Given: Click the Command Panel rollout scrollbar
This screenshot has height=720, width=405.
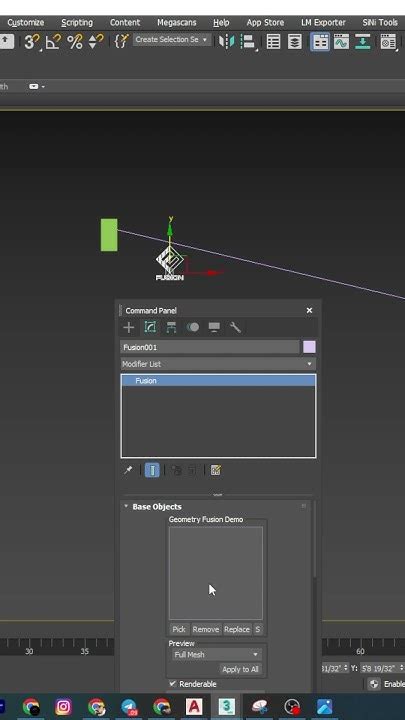Looking at the screenshot, I should coord(315,540).
